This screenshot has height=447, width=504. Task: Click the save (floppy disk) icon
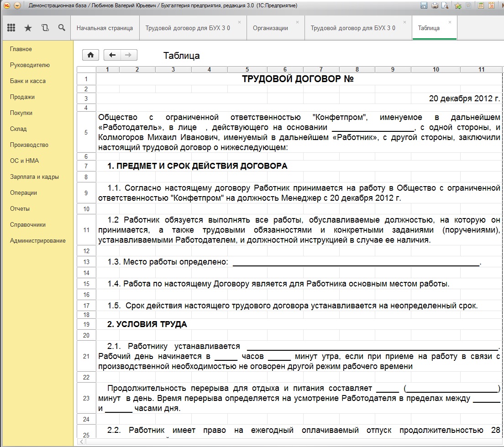click(424, 5)
